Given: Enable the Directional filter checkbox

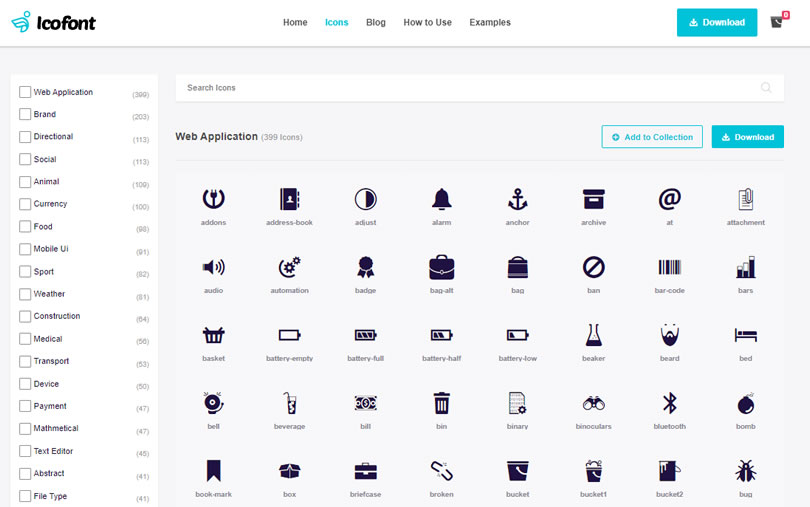Looking at the screenshot, I should tap(25, 136).
